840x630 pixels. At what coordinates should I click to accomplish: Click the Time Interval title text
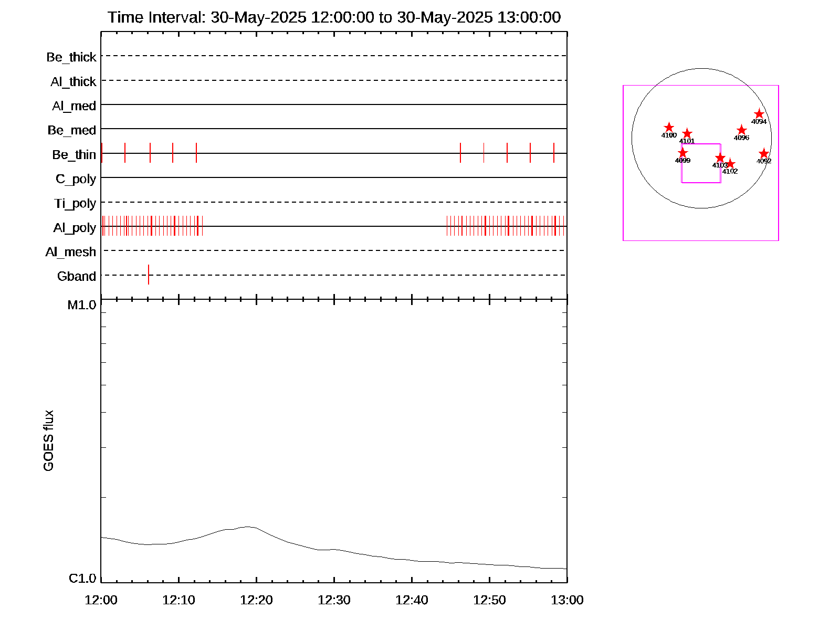[334, 17]
